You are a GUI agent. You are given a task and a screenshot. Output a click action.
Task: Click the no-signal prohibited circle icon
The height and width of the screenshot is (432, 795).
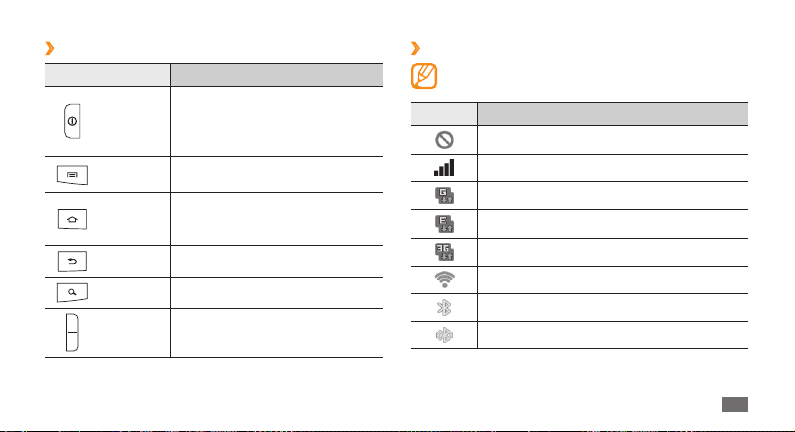point(444,140)
